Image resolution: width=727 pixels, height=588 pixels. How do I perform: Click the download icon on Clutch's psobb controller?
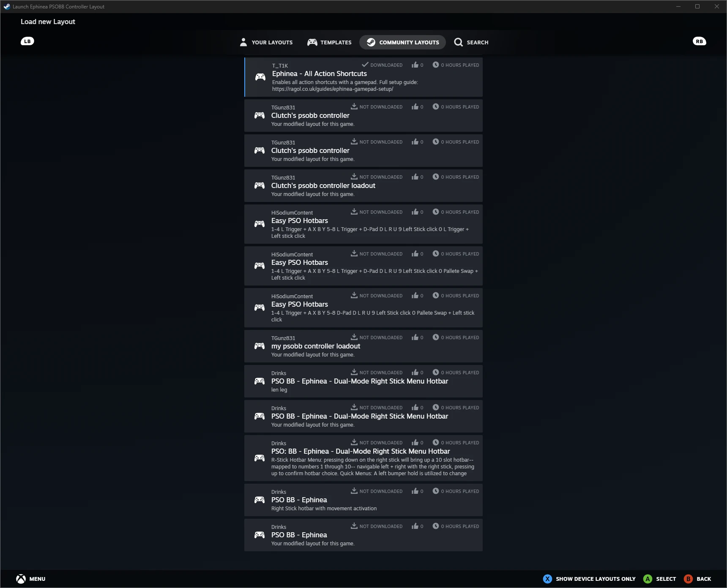[x=354, y=106]
